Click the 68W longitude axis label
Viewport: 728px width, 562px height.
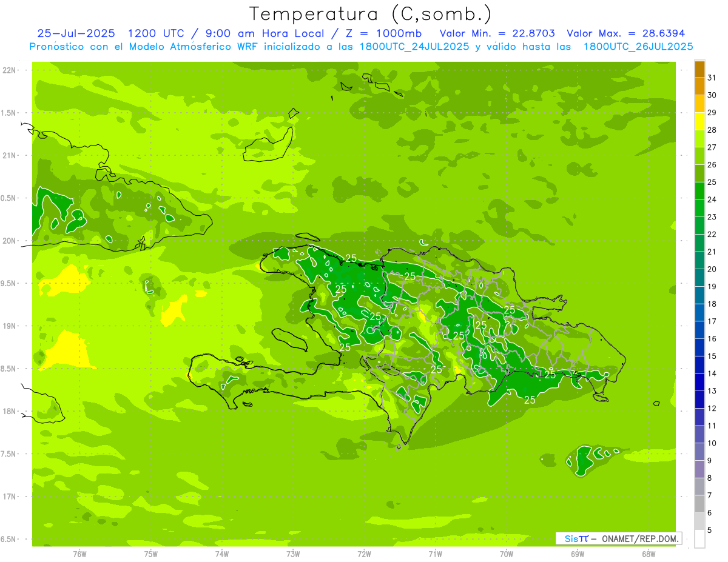[x=648, y=554]
